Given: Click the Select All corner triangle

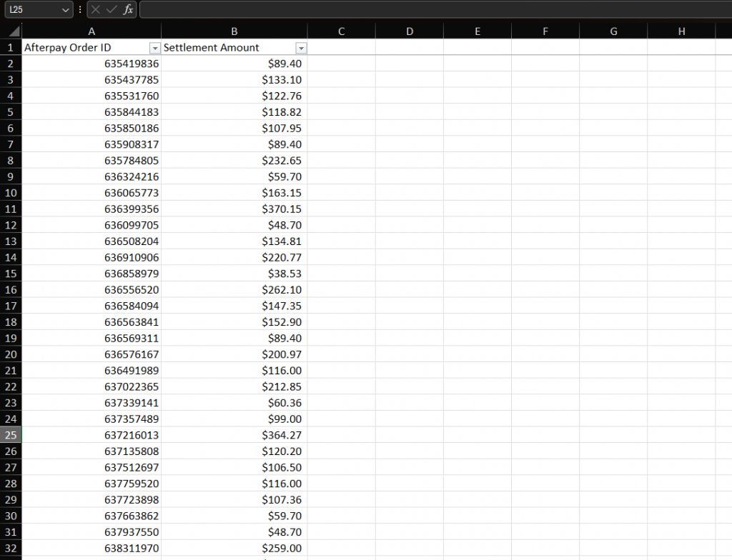Looking at the screenshot, I should [11, 32].
